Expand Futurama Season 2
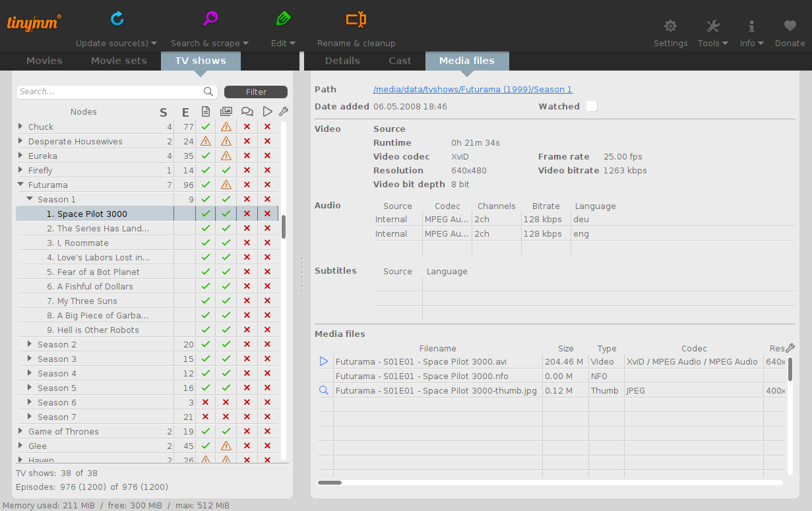The image size is (812, 511). coord(30,344)
